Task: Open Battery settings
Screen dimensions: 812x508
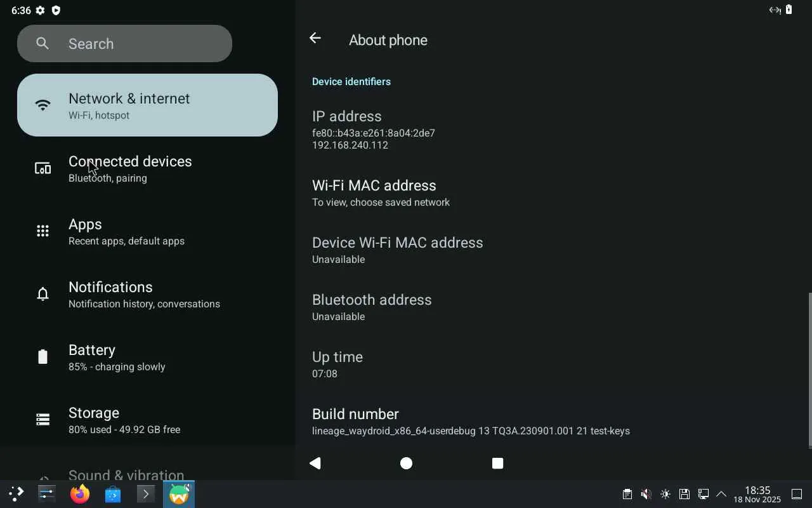Action: (x=147, y=357)
